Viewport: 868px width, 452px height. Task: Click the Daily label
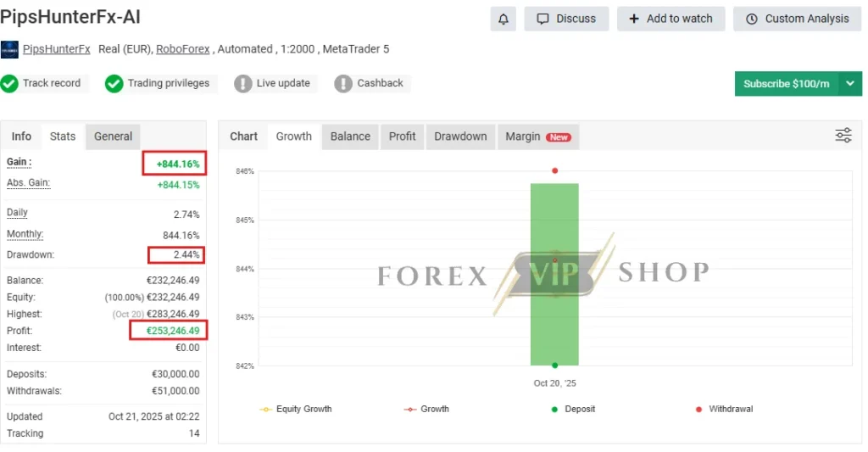click(x=17, y=212)
